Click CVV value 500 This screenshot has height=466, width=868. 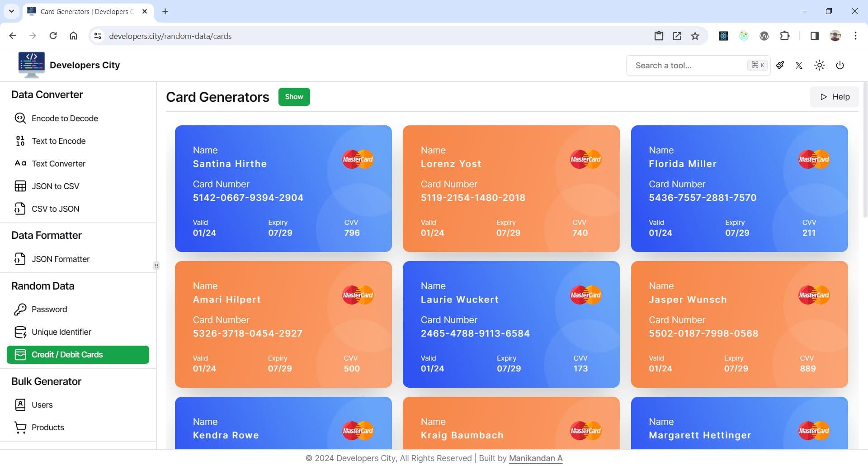[x=352, y=369]
